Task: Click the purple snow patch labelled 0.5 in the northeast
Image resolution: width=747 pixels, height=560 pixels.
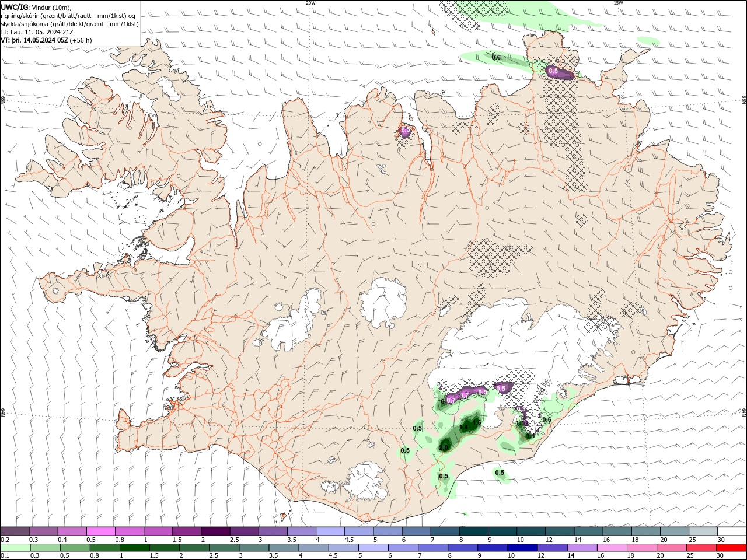Action: (560, 72)
